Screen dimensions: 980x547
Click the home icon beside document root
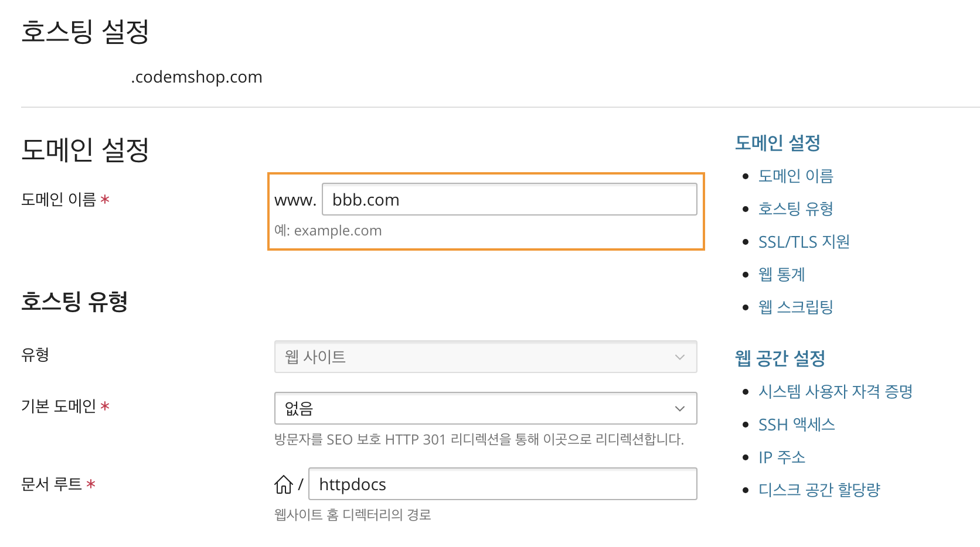pyautogui.click(x=284, y=484)
